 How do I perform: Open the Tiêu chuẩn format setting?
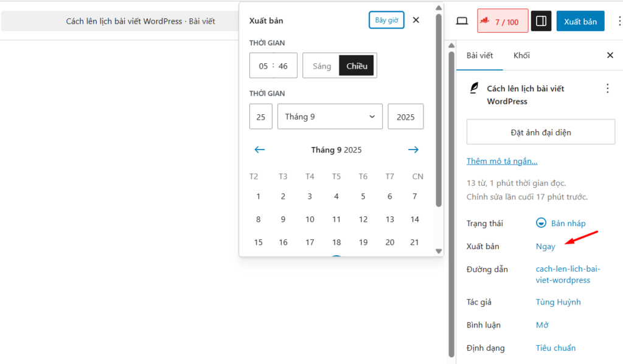tap(555, 348)
